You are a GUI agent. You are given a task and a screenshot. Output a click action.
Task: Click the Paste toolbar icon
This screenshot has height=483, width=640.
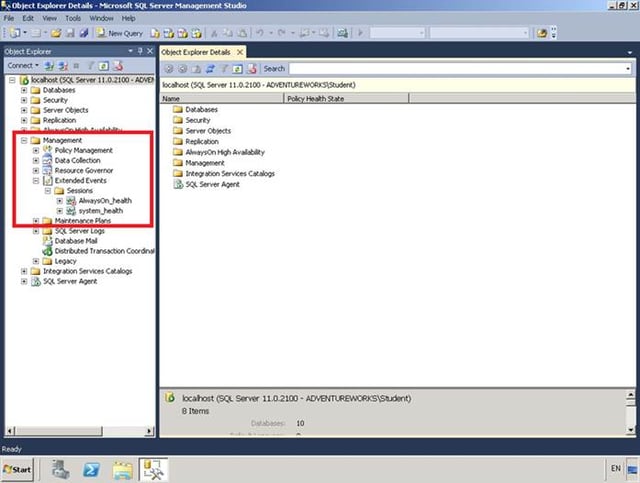click(x=242, y=33)
